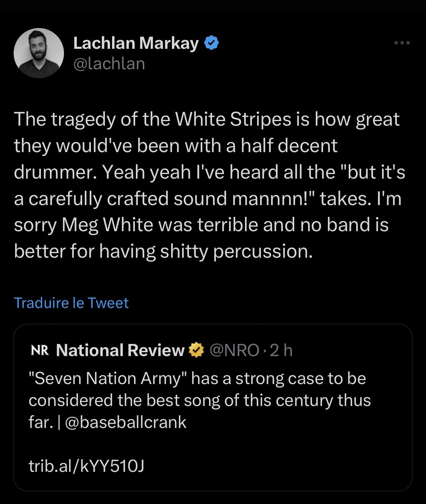Screen dimensions: 426x504
Task: Click the line ending "shitty percussion."
Action: [x=164, y=251]
